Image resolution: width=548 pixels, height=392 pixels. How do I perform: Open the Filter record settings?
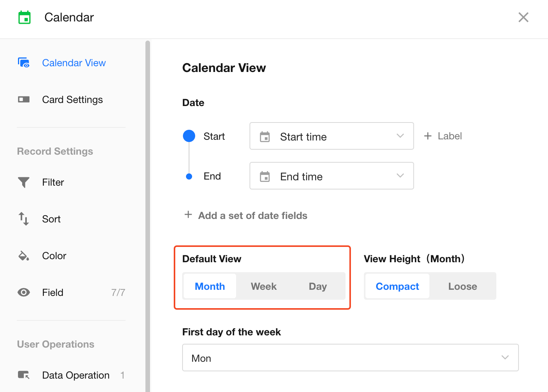53,182
